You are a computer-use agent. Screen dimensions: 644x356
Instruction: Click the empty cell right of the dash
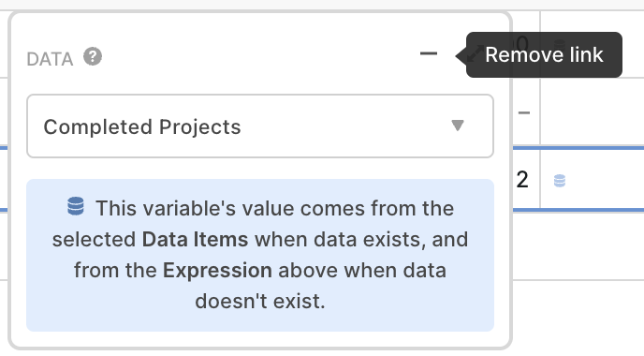click(x=592, y=111)
